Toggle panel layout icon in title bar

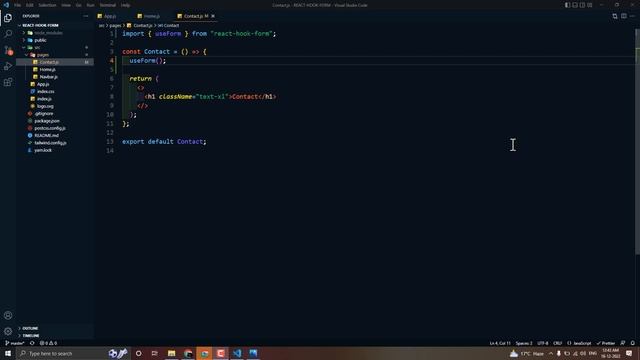[x=575, y=5]
